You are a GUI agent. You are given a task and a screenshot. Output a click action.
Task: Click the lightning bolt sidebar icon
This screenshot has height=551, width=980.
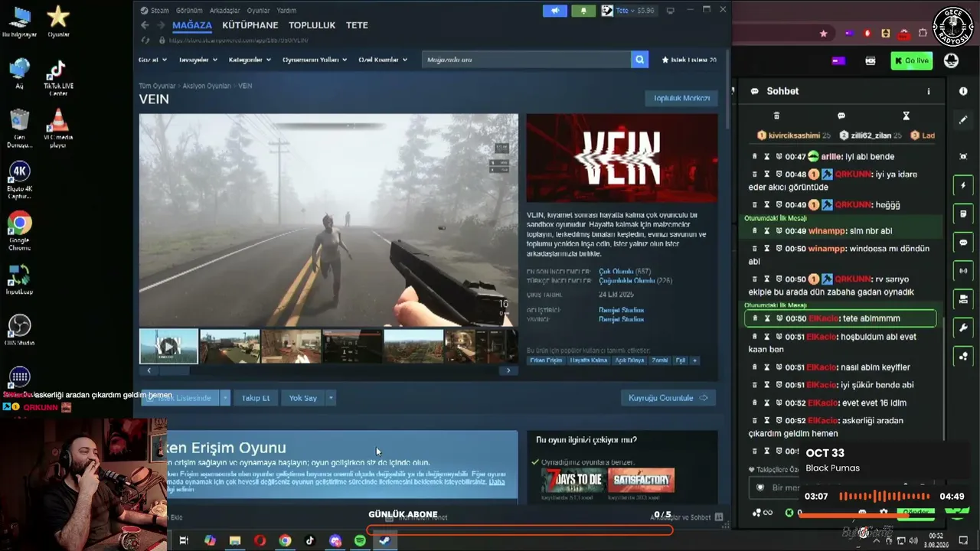[963, 185]
